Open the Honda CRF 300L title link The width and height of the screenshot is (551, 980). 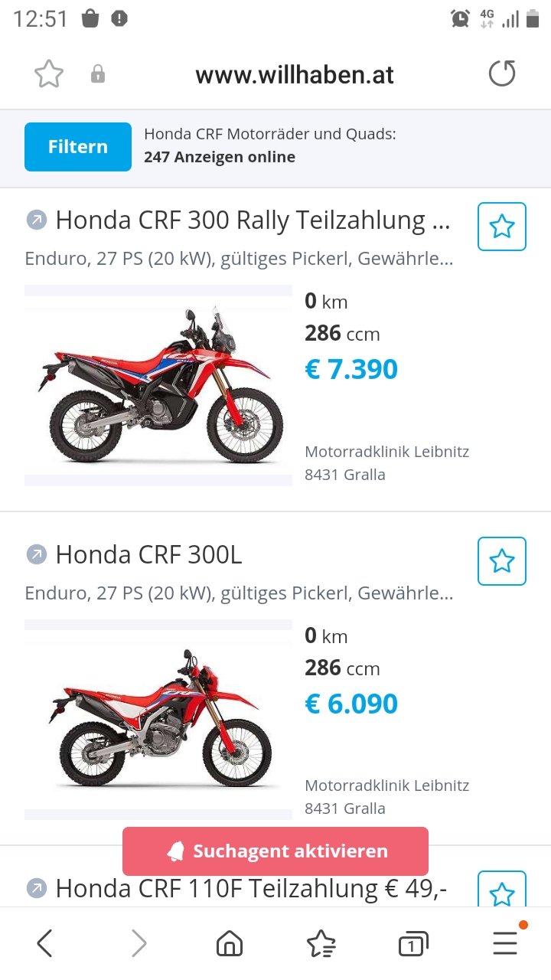(x=149, y=554)
